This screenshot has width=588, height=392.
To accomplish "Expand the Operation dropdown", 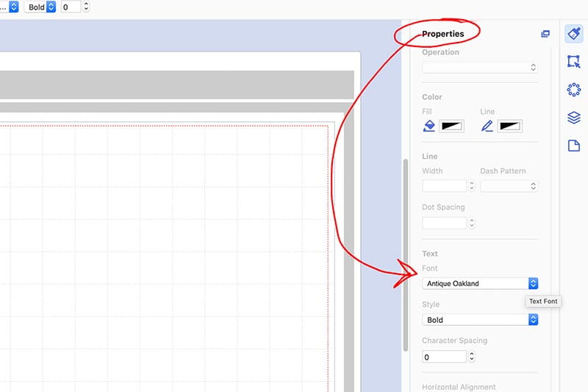I will (x=479, y=68).
